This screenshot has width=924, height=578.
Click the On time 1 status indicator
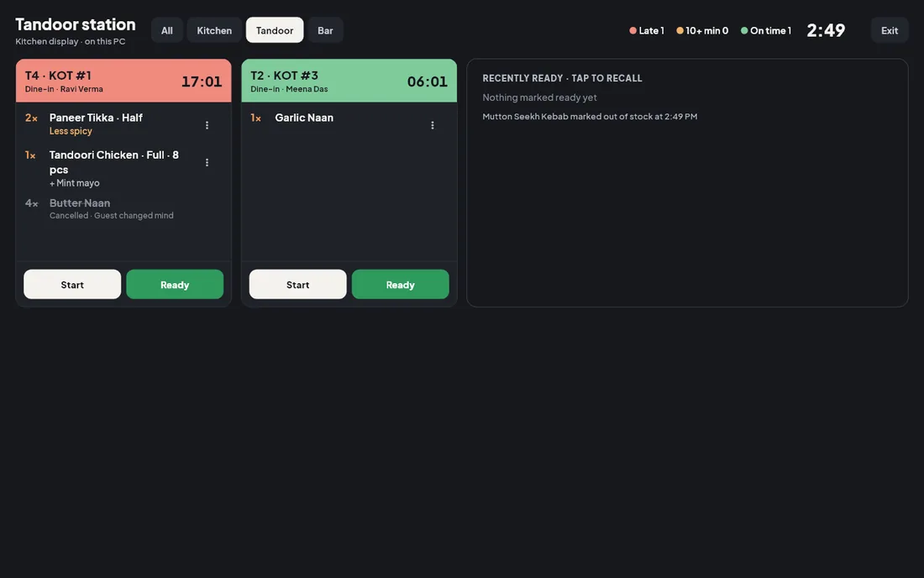click(765, 30)
